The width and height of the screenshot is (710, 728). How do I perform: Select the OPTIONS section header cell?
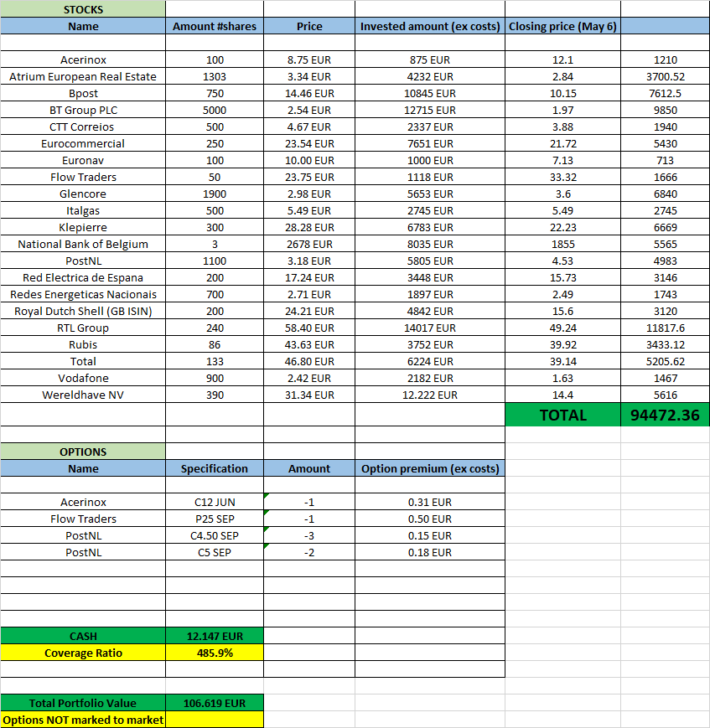(83, 452)
